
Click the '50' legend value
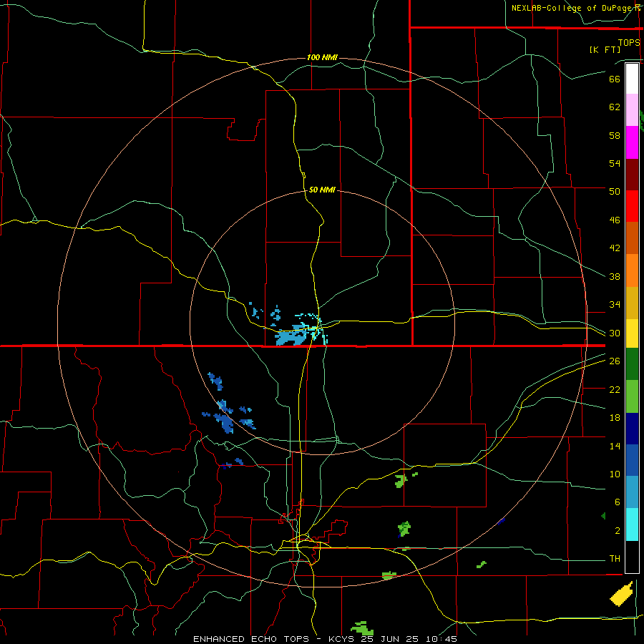615,191
